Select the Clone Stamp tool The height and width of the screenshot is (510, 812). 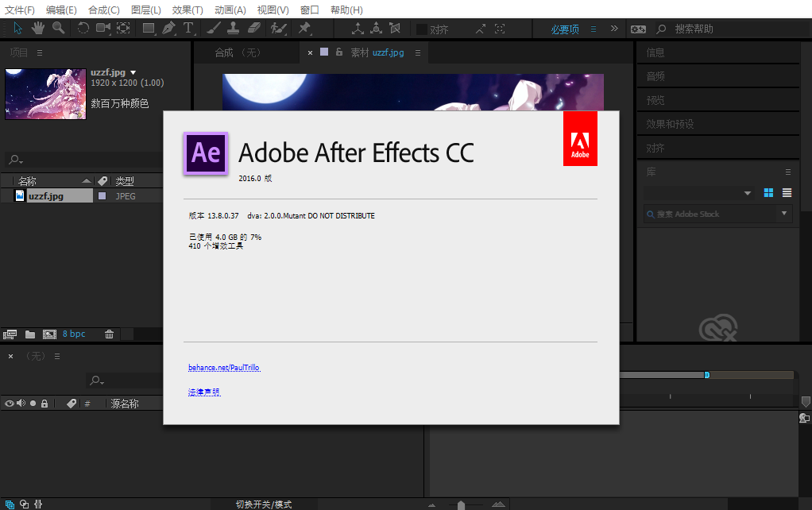pos(230,29)
